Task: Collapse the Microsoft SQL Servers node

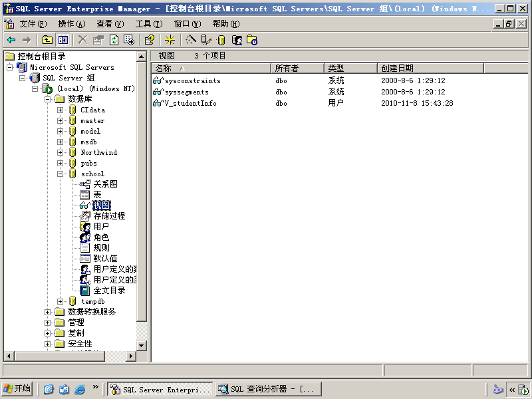Action: click(x=9, y=67)
